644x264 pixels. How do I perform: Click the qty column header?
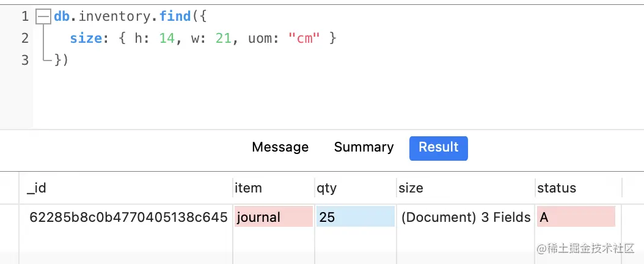point(327,188)
